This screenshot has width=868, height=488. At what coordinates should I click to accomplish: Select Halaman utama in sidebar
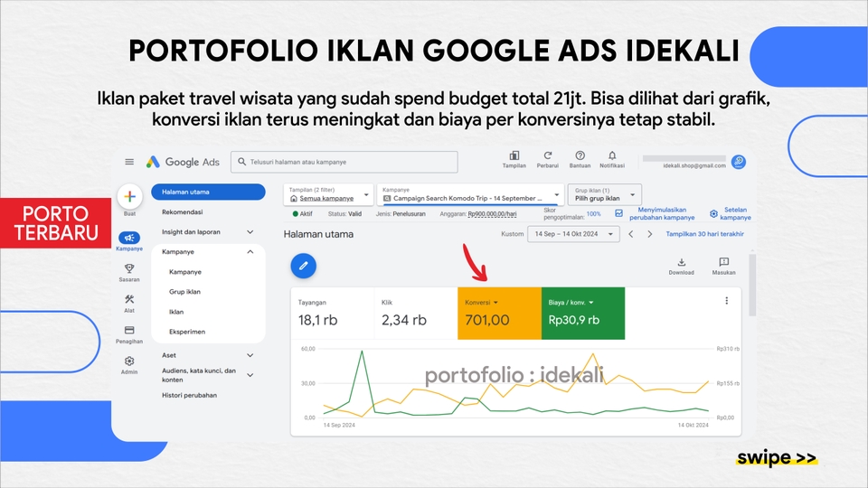pyautogui.click(x=208, y=192)
